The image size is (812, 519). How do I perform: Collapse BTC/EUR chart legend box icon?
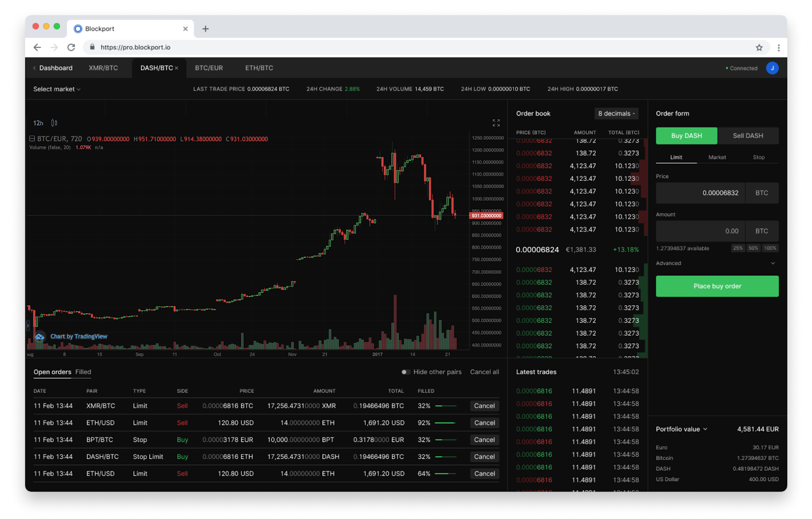(32, 139)
